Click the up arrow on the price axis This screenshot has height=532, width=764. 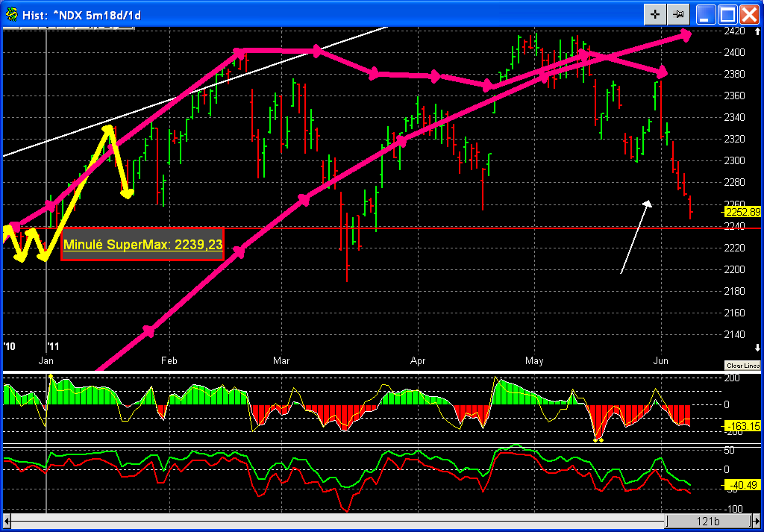[757, 31]
